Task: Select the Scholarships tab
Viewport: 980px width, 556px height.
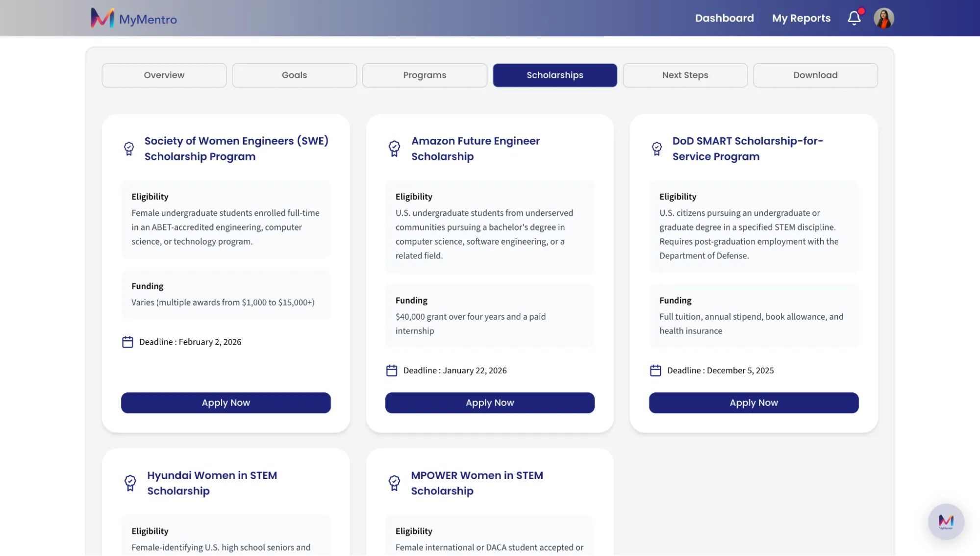Action: point(555,75)
